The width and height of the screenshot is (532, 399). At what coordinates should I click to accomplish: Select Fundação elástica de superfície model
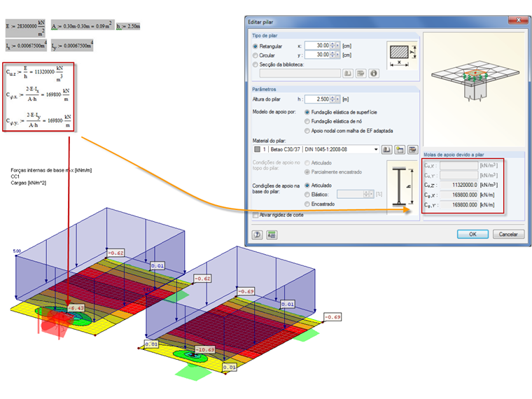tap(307, 112)
